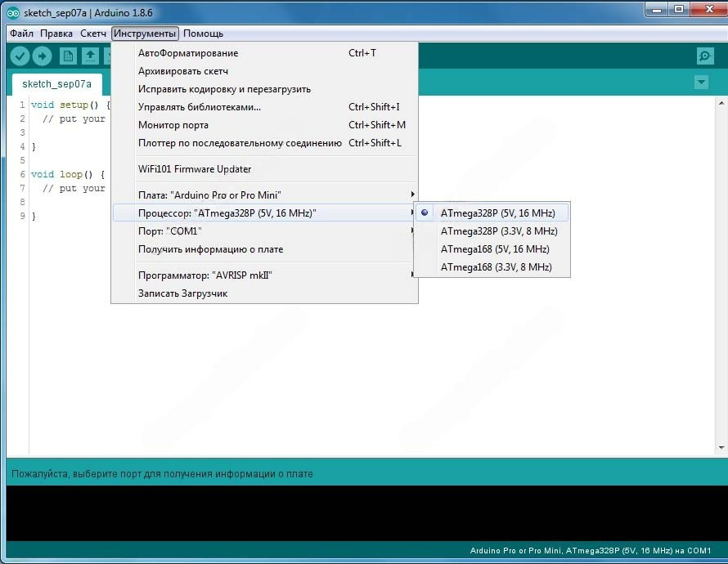The height and width of the screenshot is (564, 728).
Task: Switch to the sketch_sep07a tab
Action: tap(56, 84)
